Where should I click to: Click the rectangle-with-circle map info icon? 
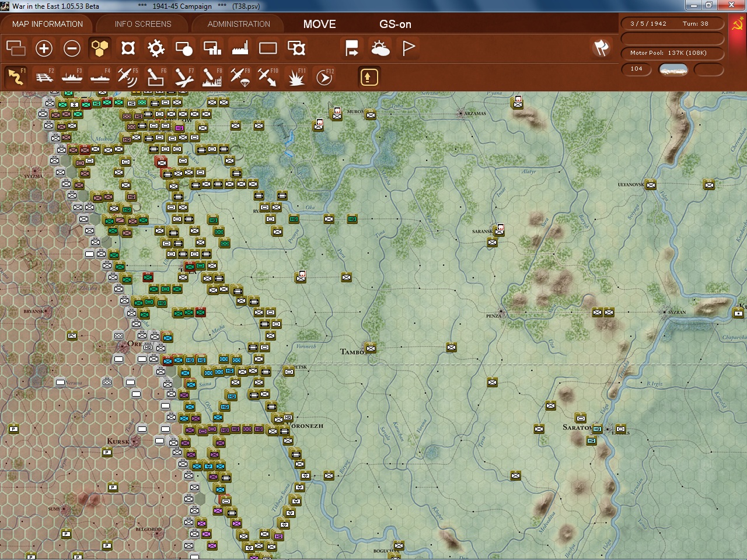tap(184, 48)
